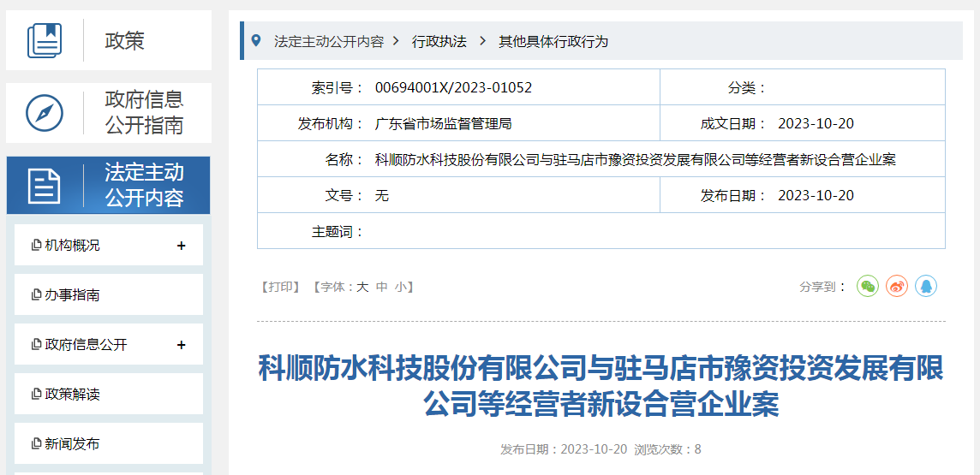The height and width of the screenshot is (475, 980).
Task: Expand 政府信息公开 with the plus sign
Action: pyautogui.click(x=182, y=345)
